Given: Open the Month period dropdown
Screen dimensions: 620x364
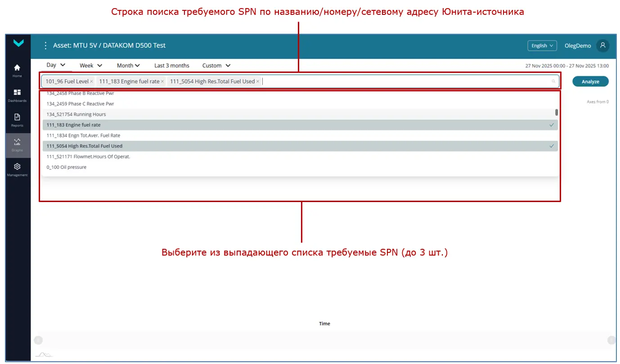Looking at the screenshot, I should (128, 65).
